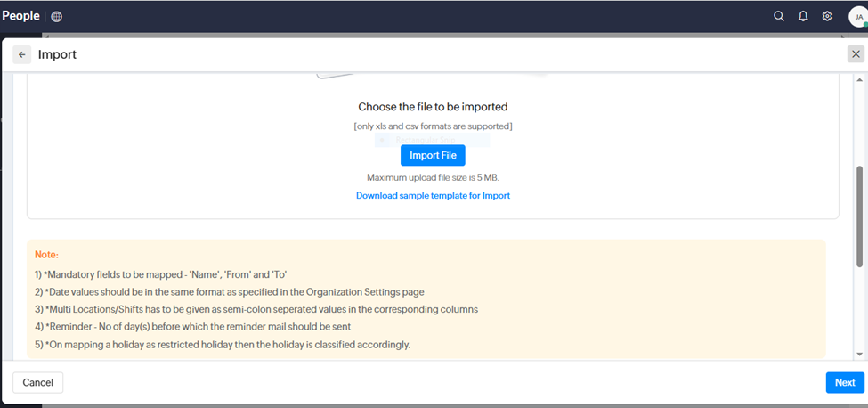Go back using the Import arrow
Image resolution: width=868 pixels, height=408 pixels.
(22, 54)
